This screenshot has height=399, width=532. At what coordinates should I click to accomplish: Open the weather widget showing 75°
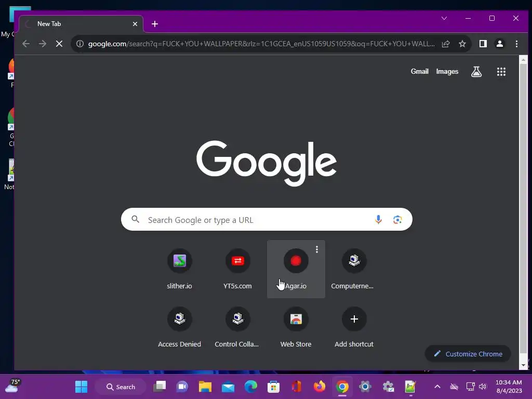[x=12, y=386]
